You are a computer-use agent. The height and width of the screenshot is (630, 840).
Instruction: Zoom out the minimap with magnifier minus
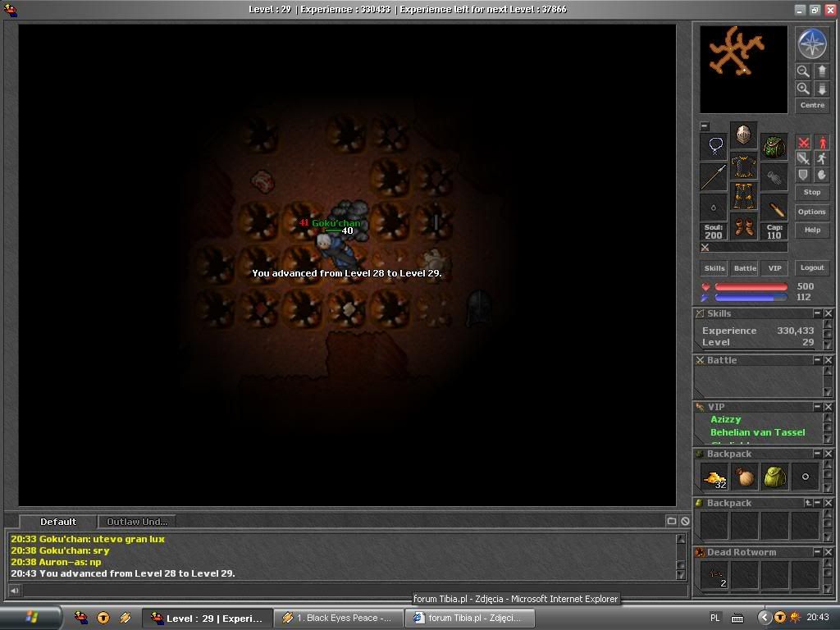pyautogui.click(x=803, y=71)
